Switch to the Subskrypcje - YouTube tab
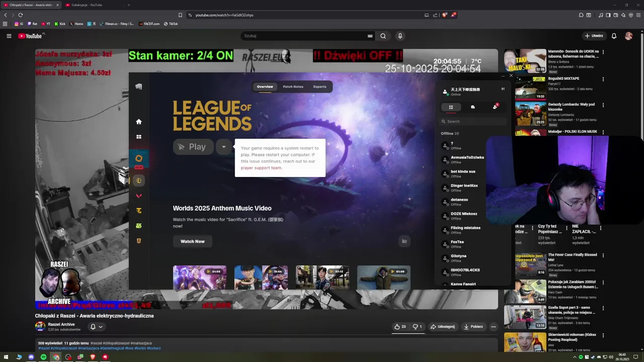 tap(87, 5)
